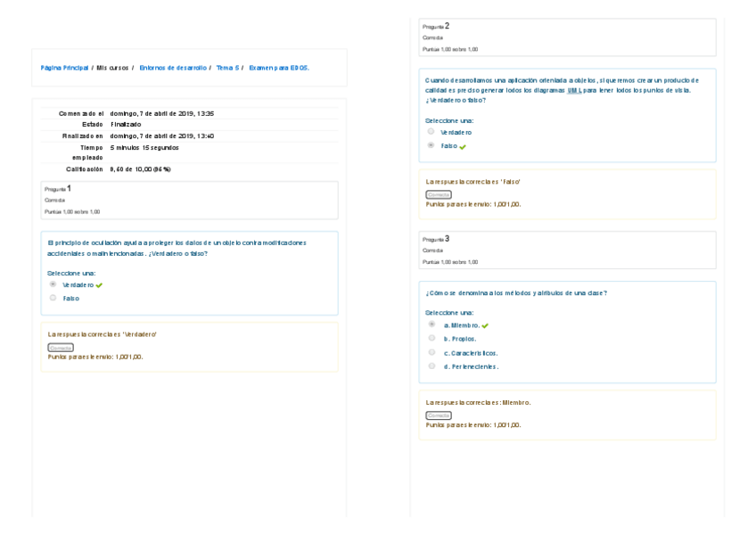Click green checkmark next to 'a. Miembro'
The width and height of the screenshot is (756, 534).
pos(485,325)
